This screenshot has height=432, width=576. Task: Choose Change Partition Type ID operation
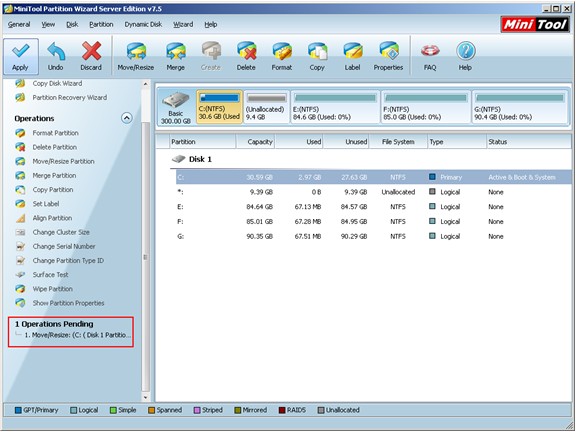pos(60,261)
